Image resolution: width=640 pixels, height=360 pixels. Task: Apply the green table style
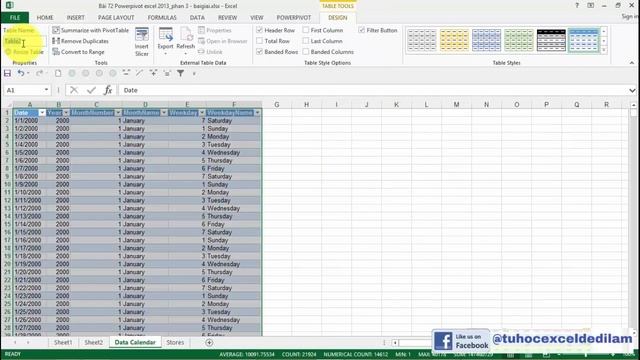pyautogui.click(x=519, y=40)
